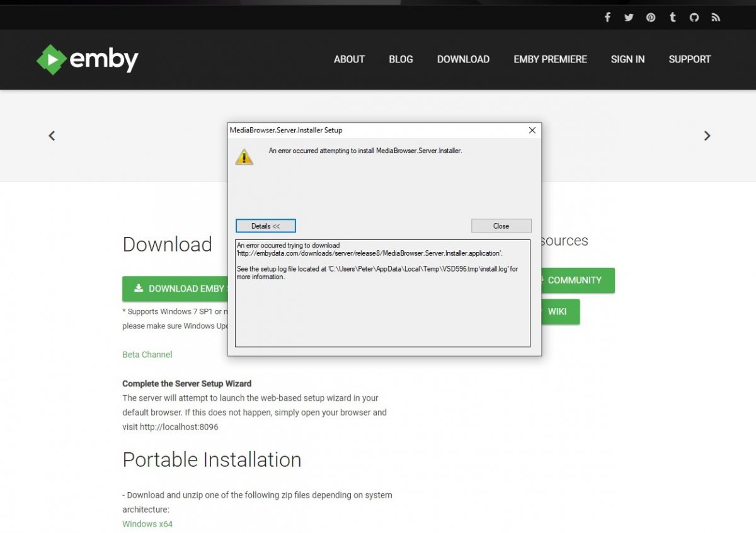The width and height of the screenshot is (756, 533).
Task: Open the DOWNLOAD menu item
Action: click(463, 59)
